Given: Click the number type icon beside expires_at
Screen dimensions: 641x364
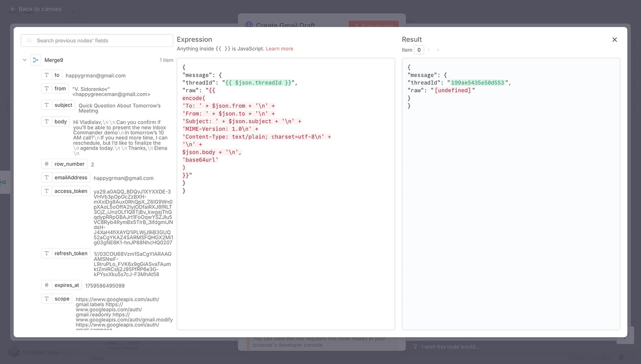Looking at the screenshot, I should pyautogui.click(x=46, y=285).
